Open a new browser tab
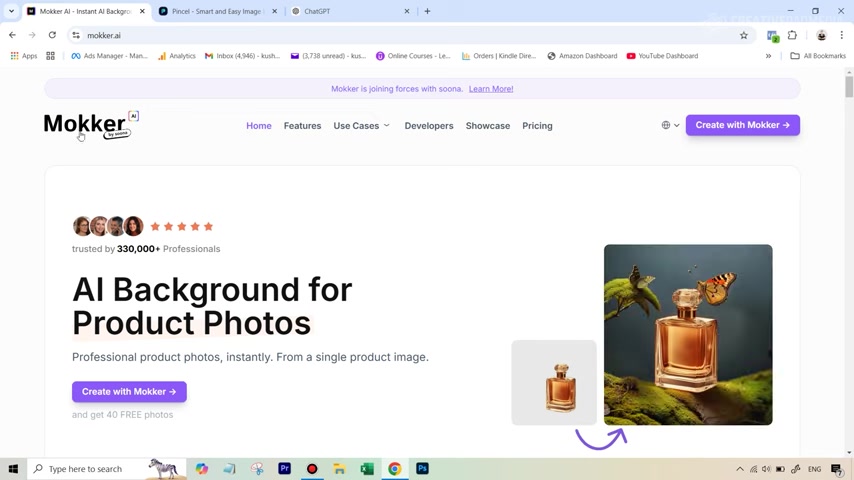Image resolution: width=854 pixels, height=480 pixels. [428, 11]
